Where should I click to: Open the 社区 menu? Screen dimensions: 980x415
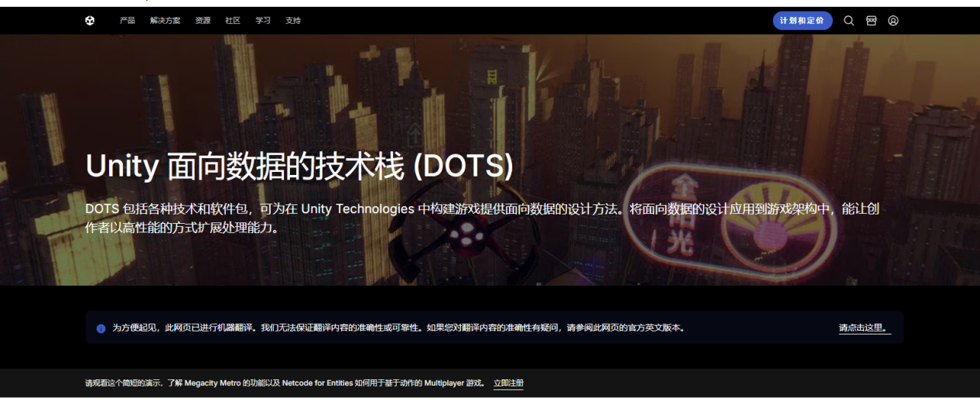coord(233,21)
